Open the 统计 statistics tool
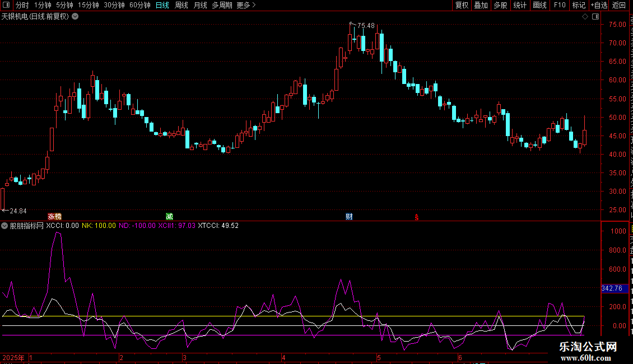 [520, 5]
